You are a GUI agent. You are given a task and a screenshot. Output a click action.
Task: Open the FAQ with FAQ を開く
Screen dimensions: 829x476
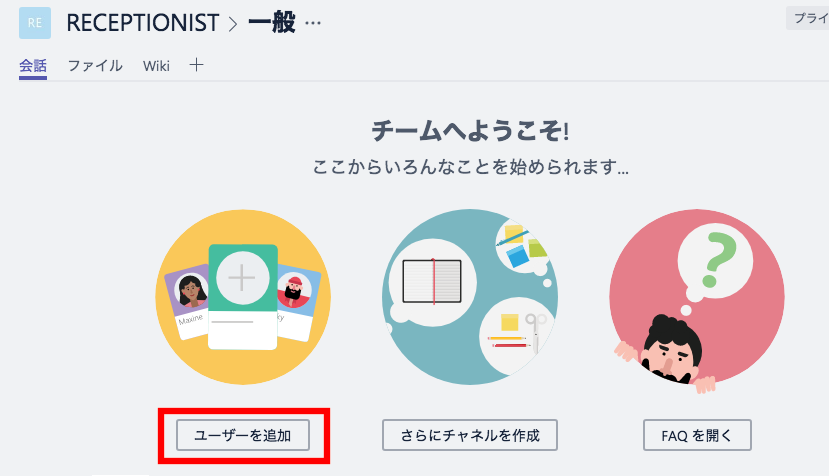coord(697,435)
